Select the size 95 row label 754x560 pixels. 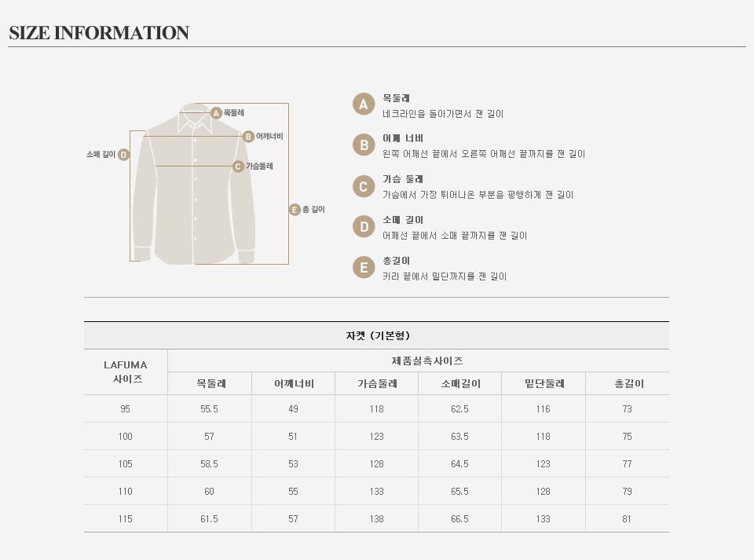click(x=126, y=409)
